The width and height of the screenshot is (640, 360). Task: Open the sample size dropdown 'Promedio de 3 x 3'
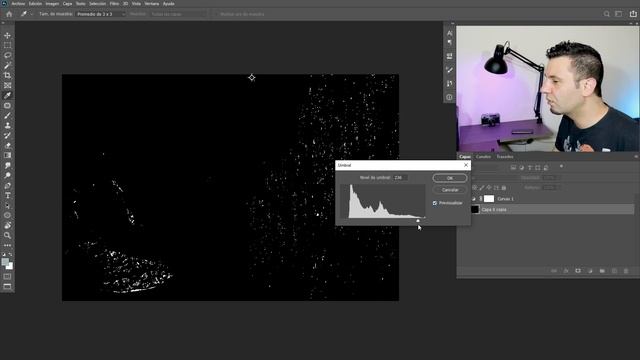click(x=100, y=14)
